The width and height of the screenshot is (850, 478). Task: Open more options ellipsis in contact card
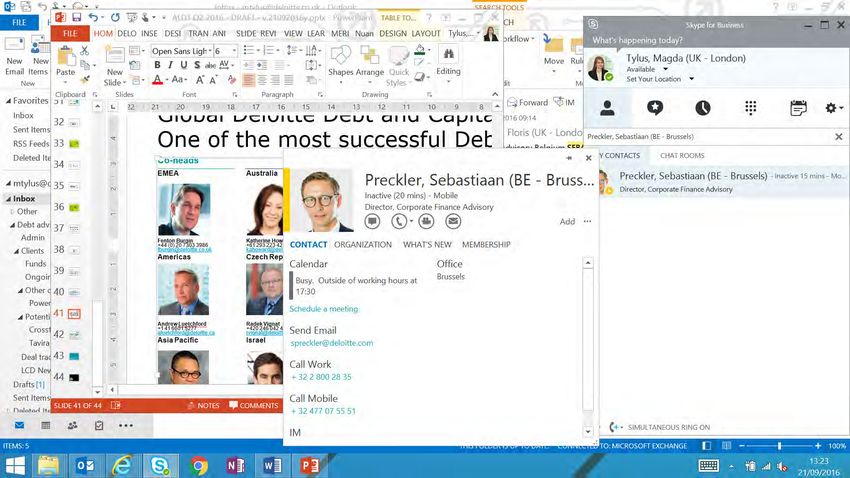coord(588,221)
